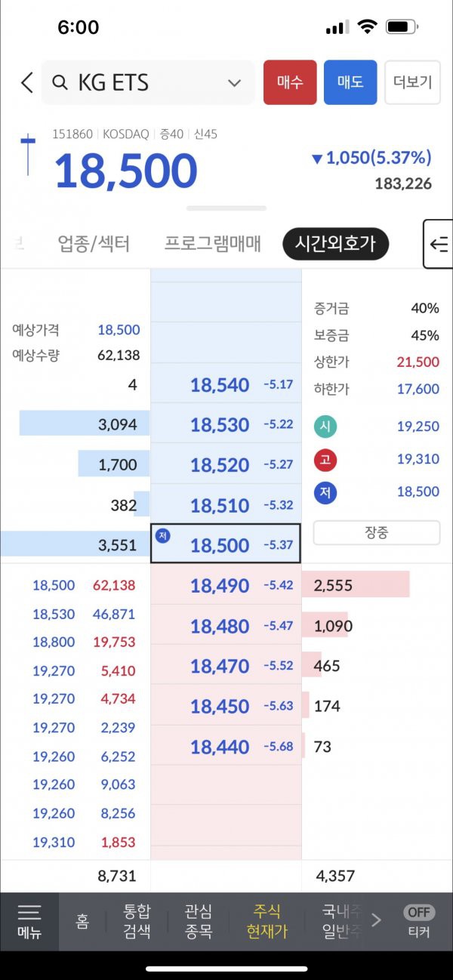Tap the header collapse handle bar
The width and height of the screenshot is (453, 980).
tap(226, 208)
